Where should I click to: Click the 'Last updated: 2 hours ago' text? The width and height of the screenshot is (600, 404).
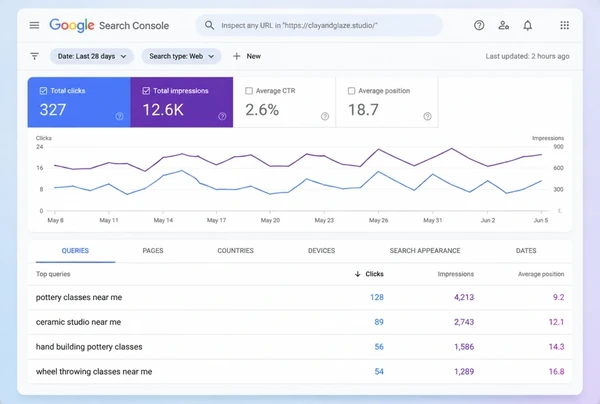click(x=527, y=56)
